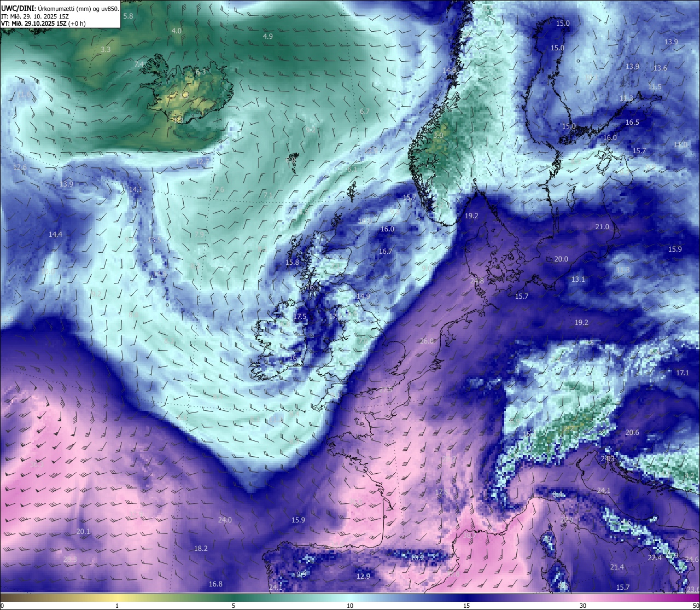
Task: Click the 'VT: Mið. 29.10.2025 15Z (+0 h)' line
Action: (43, 24)
